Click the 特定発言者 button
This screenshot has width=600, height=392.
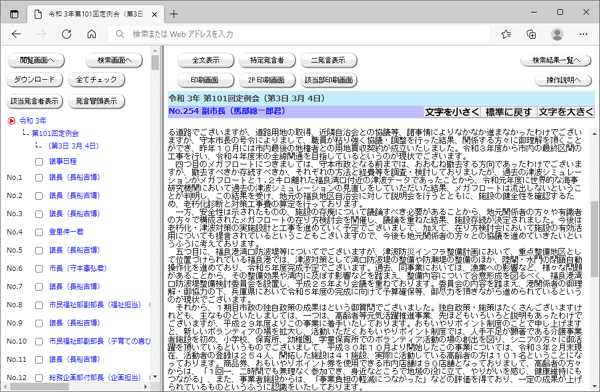267,60
